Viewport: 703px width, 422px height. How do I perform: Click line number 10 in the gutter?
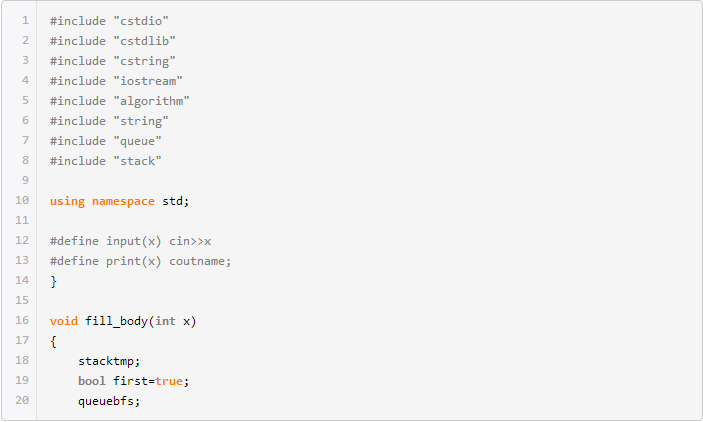coord(22,200)
